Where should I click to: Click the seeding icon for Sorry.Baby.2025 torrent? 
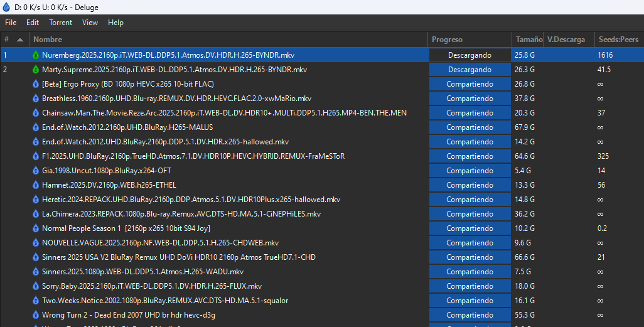pos(36,286)
